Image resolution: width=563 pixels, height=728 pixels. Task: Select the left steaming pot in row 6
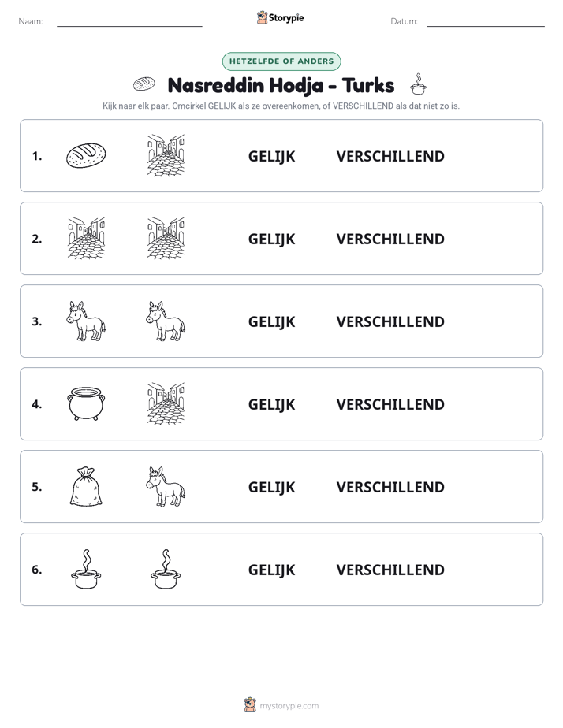[x=86, y=569]
